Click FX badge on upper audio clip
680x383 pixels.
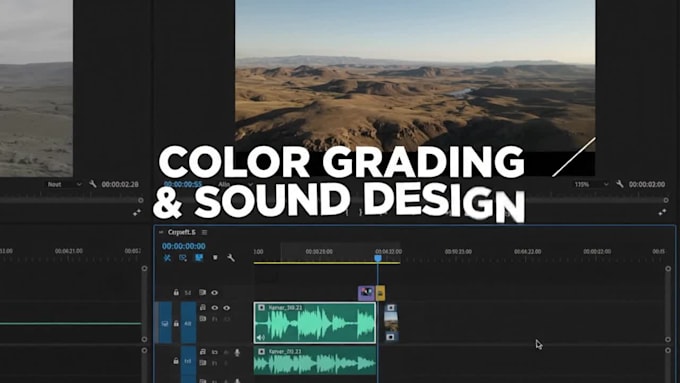pyautogui.click(x=262, y=308)
